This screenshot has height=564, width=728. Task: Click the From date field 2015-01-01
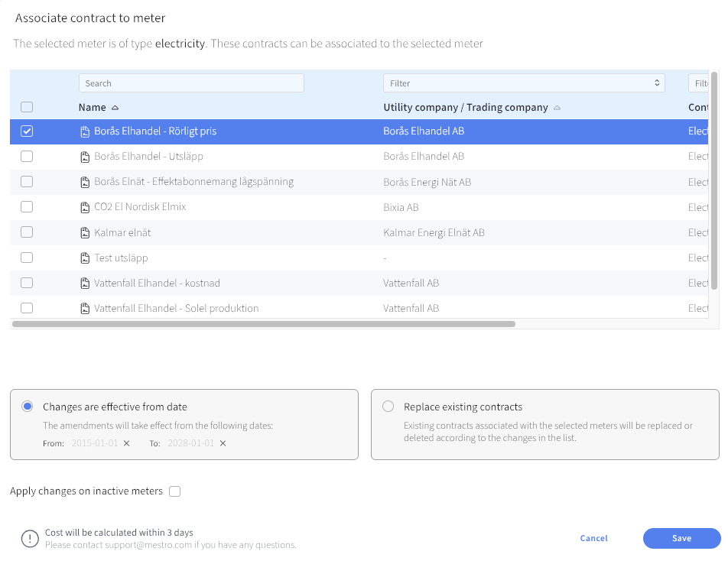coord(95,443)
